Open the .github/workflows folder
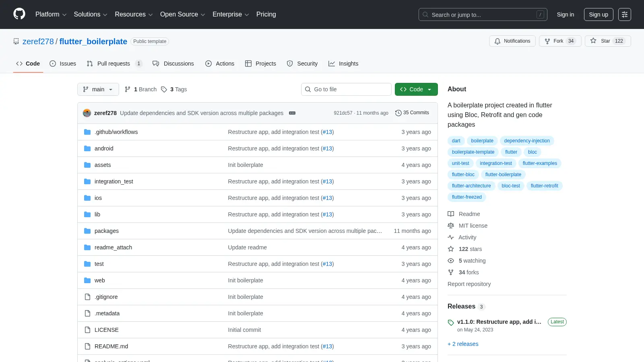Viewport: 644px width, 362px height. click(x=116, y=132)
